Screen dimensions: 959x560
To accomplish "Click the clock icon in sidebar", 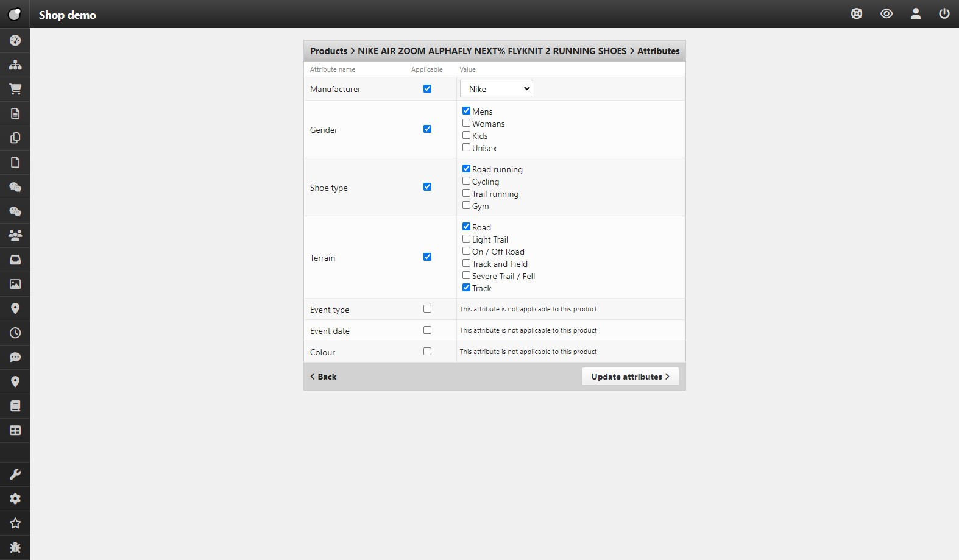I will (x=15, y=333).
